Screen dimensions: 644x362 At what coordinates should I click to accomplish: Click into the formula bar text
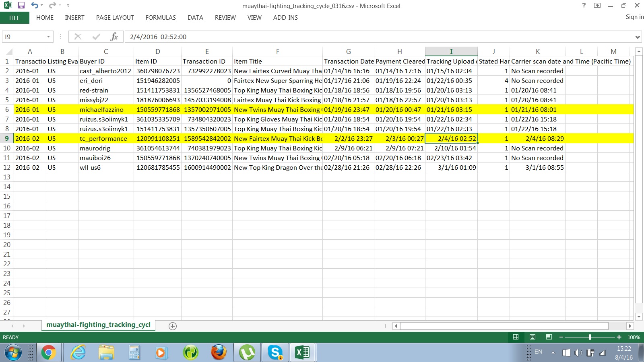(378, 37)
